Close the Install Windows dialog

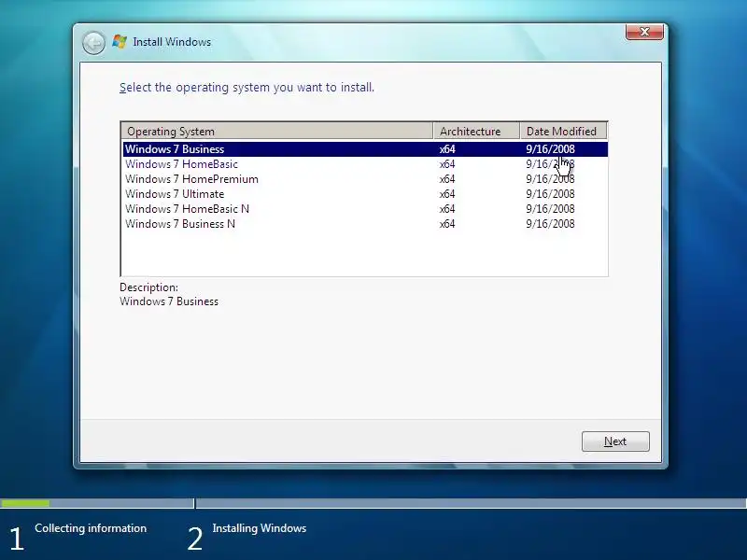(x=644, y=32)
